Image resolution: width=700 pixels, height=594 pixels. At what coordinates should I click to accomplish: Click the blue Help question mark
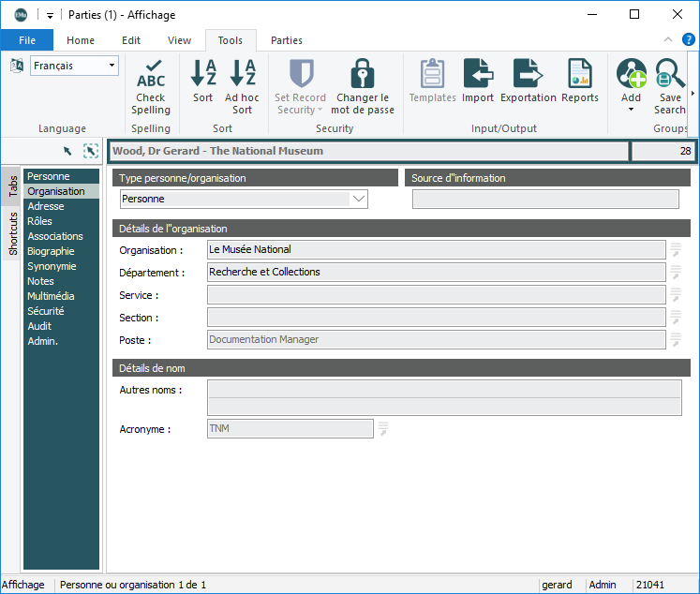(688, 39)
